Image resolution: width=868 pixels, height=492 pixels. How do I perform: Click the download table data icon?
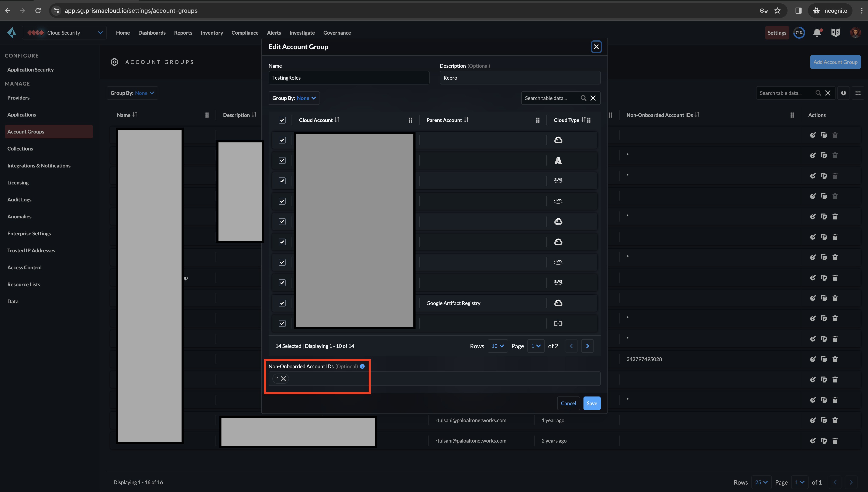point(843,93)
